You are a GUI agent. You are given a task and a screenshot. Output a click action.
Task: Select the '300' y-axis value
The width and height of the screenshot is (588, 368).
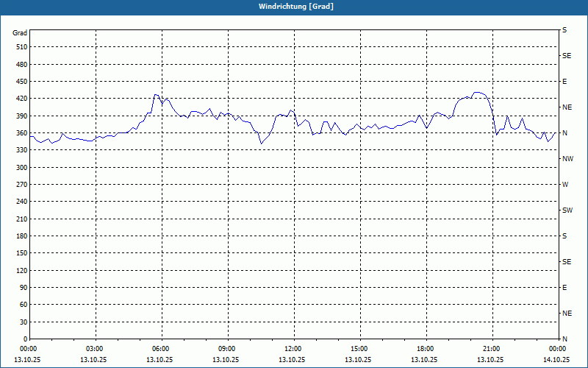[x=22, y=168]
